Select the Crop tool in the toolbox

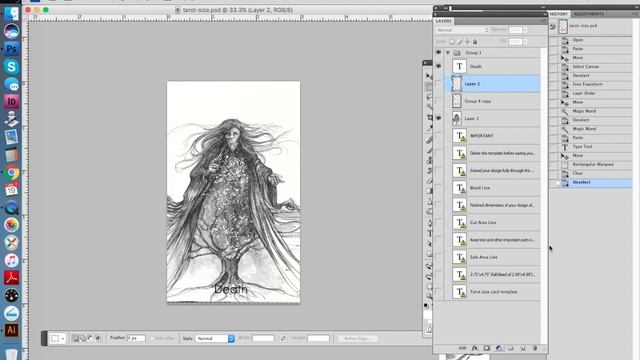pos(429,118)
